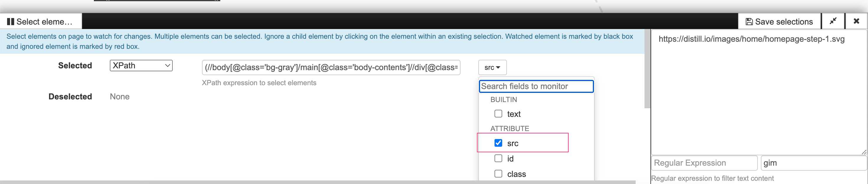Click the pause icon beside Select elements
The image size is (868, 184).
[x=10, y=22]
